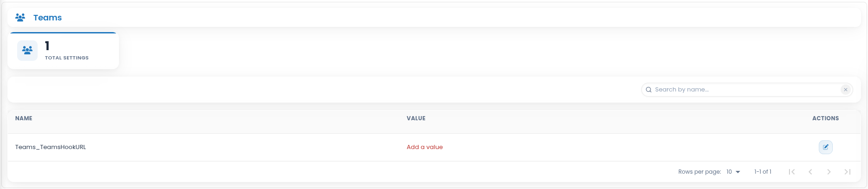Select the Total Settings summary card
Screen dimensions: 868x189
pos(63,51)
